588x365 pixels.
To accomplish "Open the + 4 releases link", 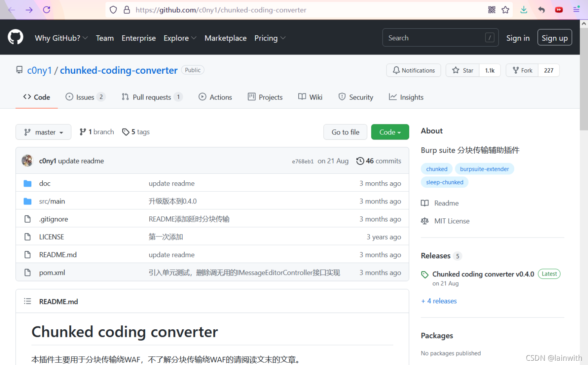I will [x=439, y=301].
